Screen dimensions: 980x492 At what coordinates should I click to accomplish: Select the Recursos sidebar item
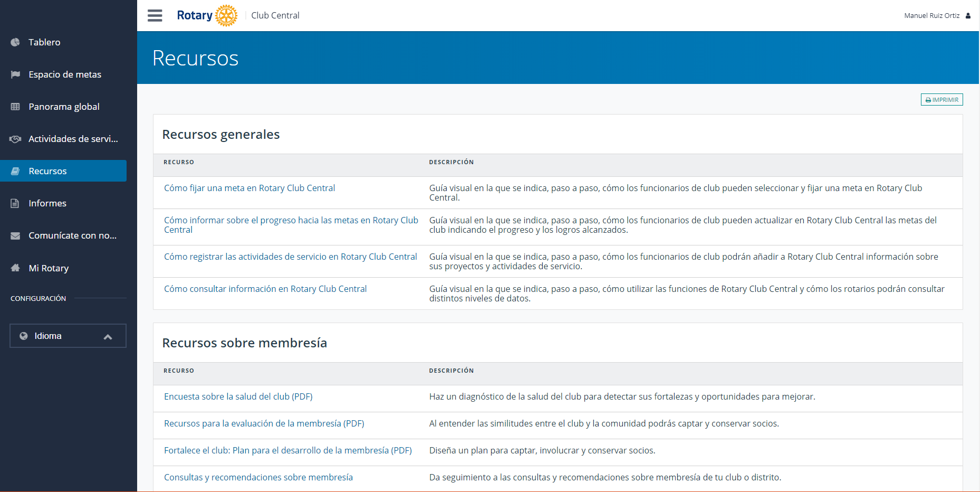pyautogui.click(x=63, y=171)
